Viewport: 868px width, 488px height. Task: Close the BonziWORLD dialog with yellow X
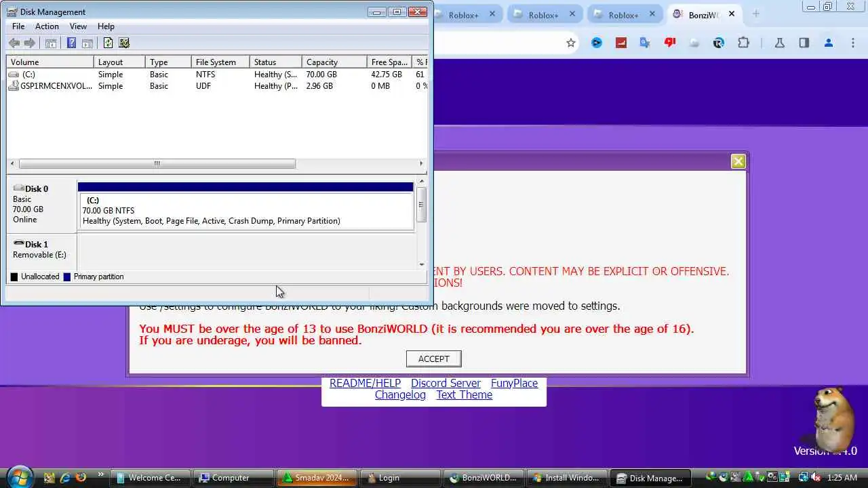pos(738,161)
